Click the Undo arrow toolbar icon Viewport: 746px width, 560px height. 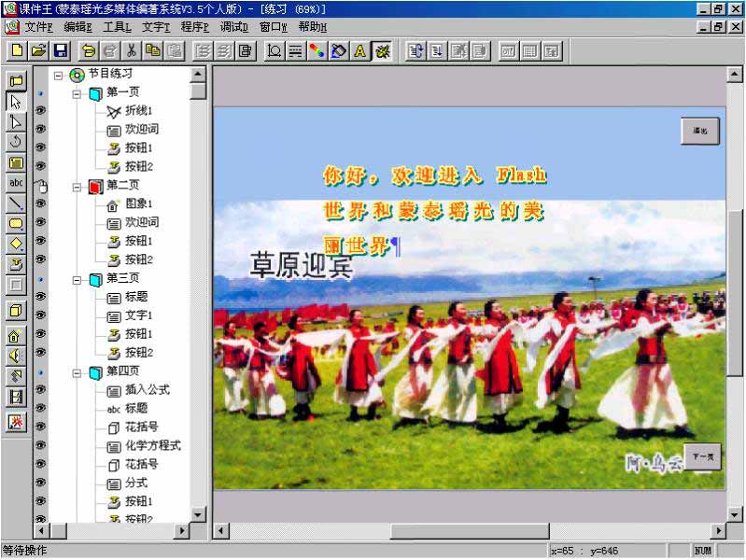(x=89, y=50)
